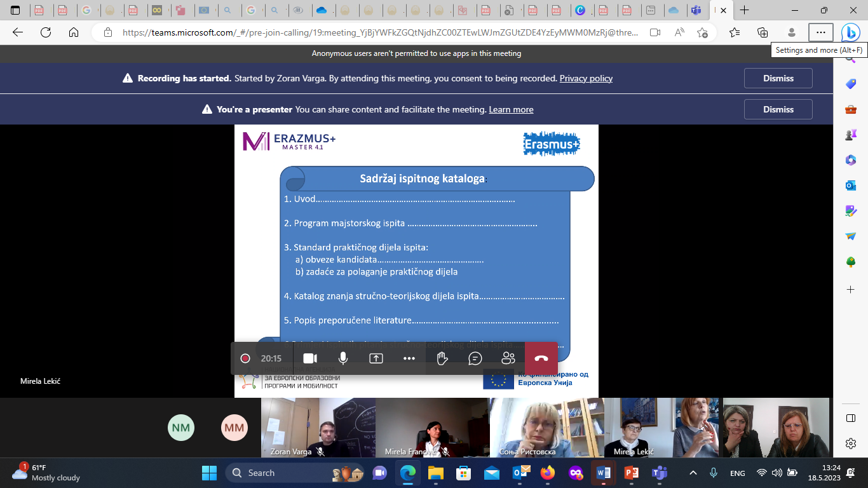Image resolution: width=868 pixels, height=488 pixels.
Task: Switch to the Microsoft Teams tab
Action: (696, 10)
